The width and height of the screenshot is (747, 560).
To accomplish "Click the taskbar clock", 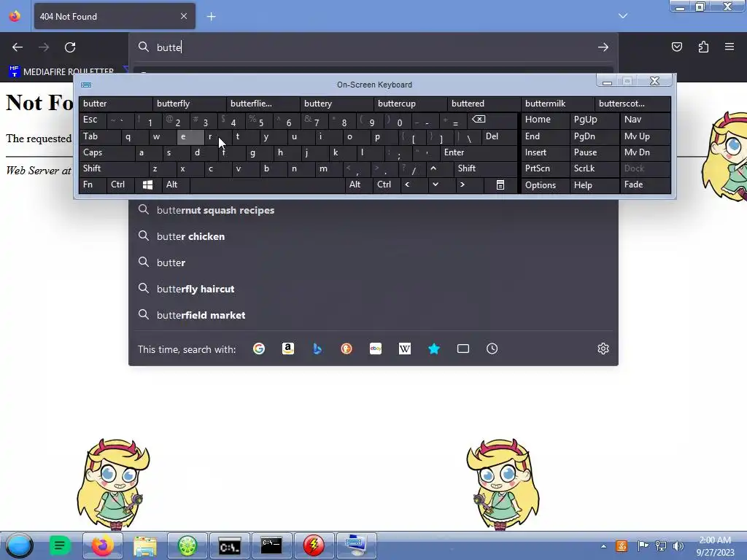I will [x=715, y=546].
